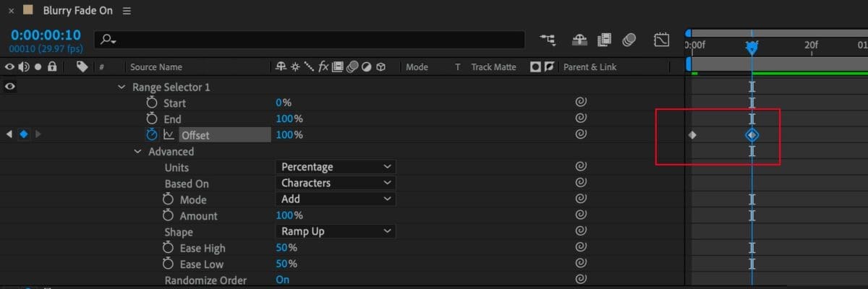This screenshot has height=289, width=868.
Task: Click the layer search field
Action: [311, 40]
